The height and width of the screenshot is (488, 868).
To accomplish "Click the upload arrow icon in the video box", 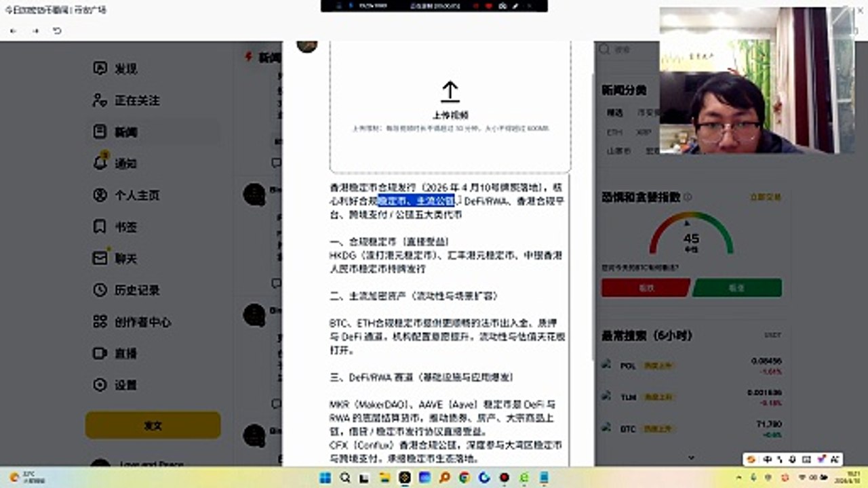I will [x=450, y=91].
